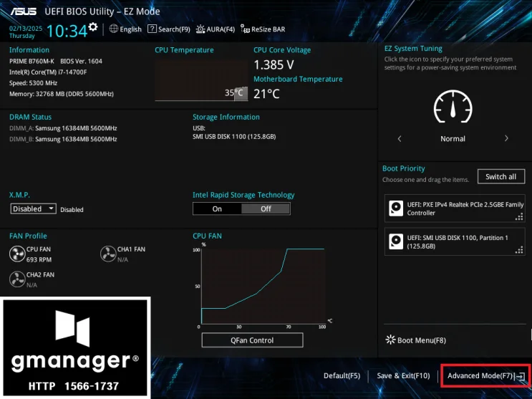Image resolution: width=532 pixels, height=399 pixels.
Task: Click the Speed: 5300 MHz line
Action: [x=33, y=83]
